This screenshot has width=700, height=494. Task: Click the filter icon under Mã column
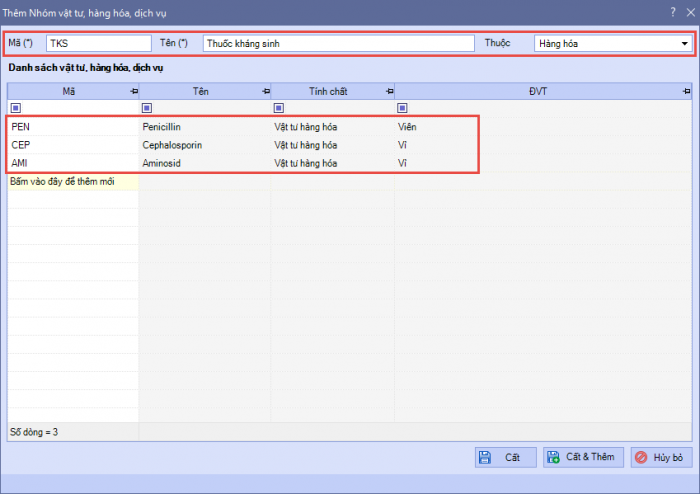click(15, 108)
